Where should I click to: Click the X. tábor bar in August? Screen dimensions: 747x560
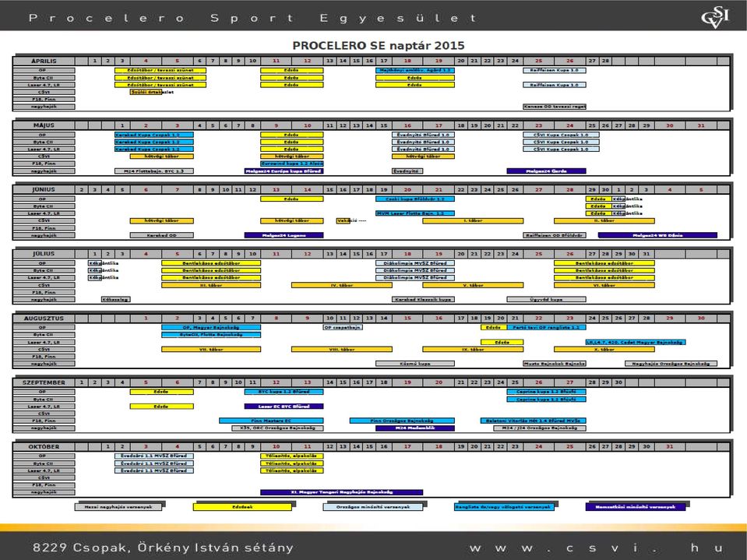point(604,350)
